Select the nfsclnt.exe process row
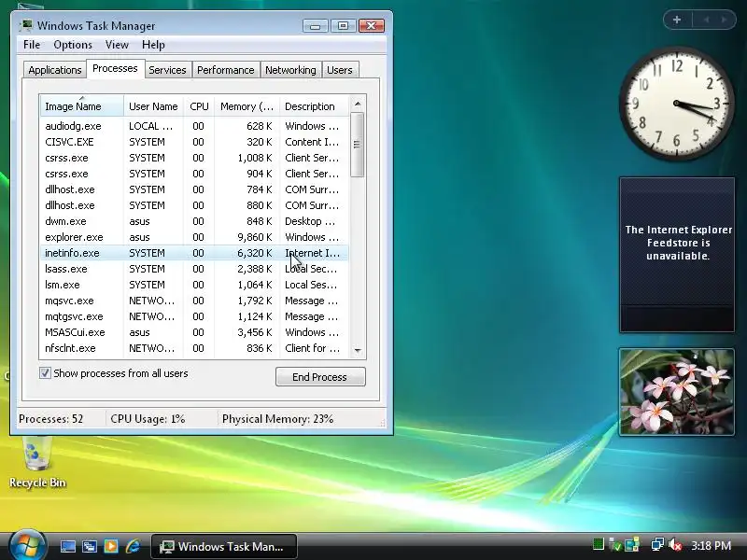747x560 pixels. click(194, 348)
